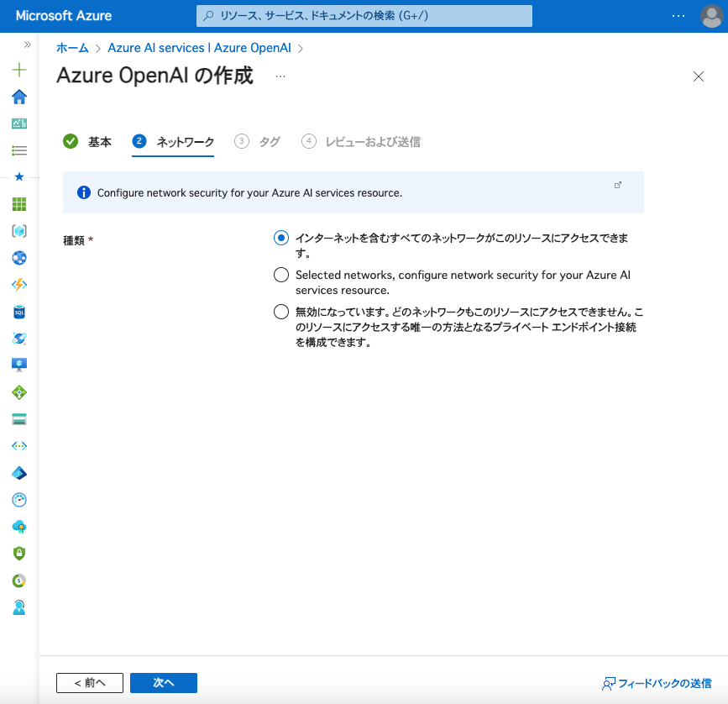The image size is (728, 704).
Task: Open Virtual machines monitor icon
Action: click(19, 365)
